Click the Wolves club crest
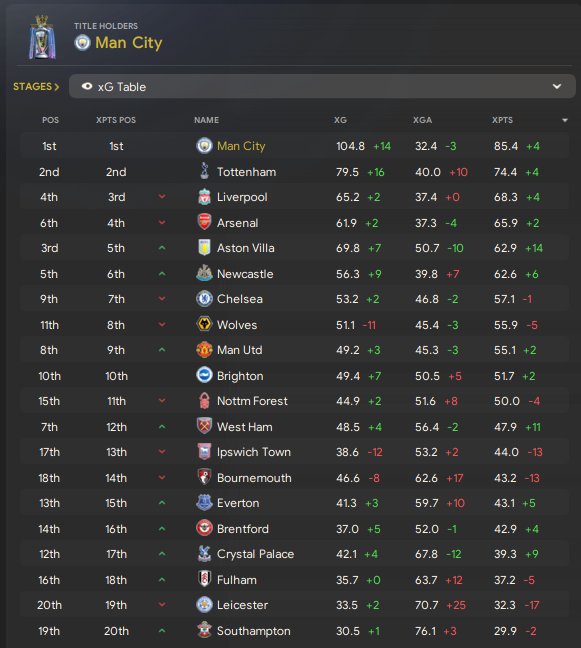Image resolution: width=581 pixels, height=648 pixels. [x=204, y=324]
